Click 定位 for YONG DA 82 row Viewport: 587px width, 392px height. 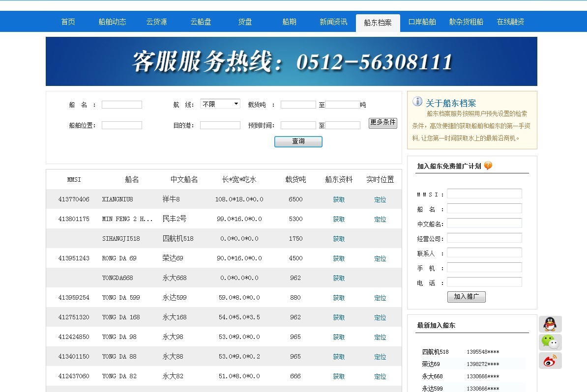click(x=380, y=376)
